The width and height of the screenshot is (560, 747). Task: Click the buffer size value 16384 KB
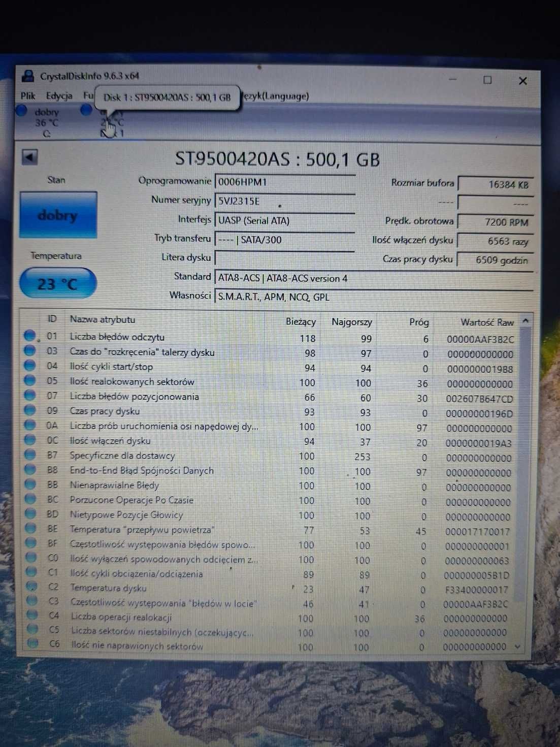click(x=495, y=184)
